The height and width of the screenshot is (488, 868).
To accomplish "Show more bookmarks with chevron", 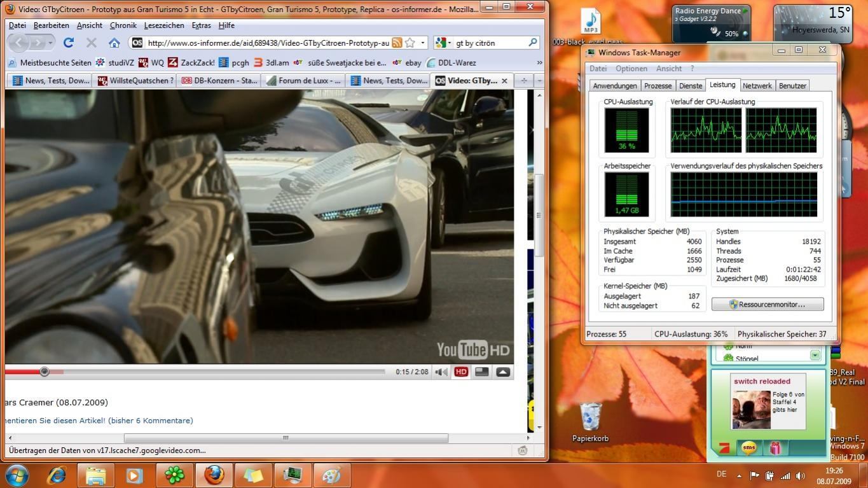I will coord(539,62).
